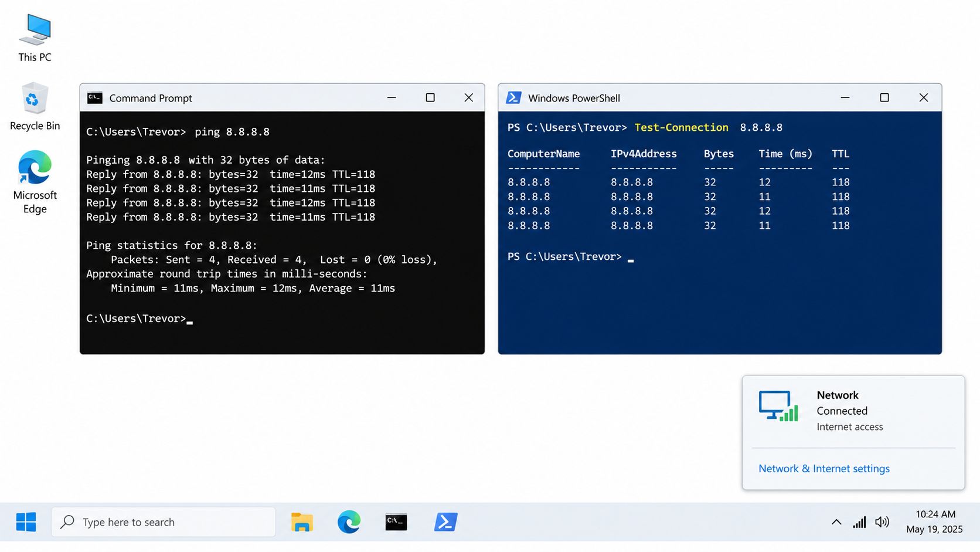The image size is (980, 552).
Task: Click 'Ping statistics for 8.8.8.8:' line
Action: [171, 245]
